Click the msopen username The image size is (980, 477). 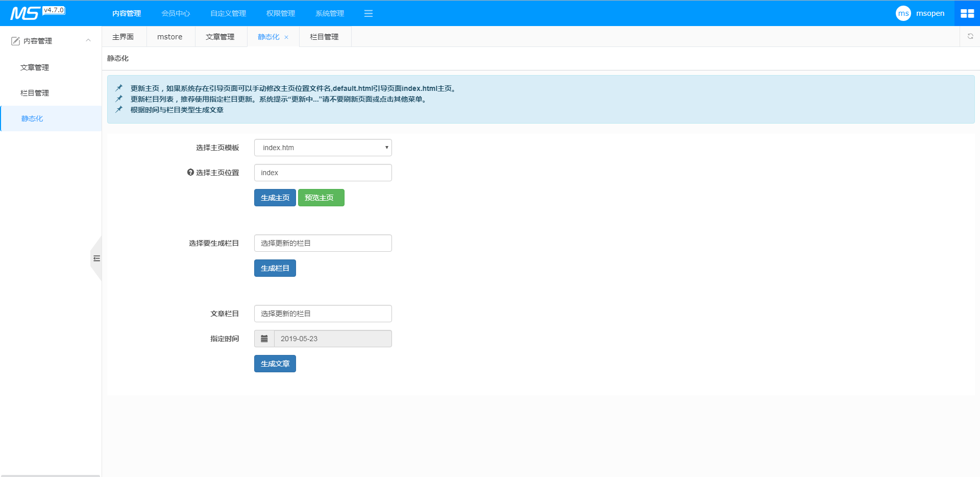930,13
